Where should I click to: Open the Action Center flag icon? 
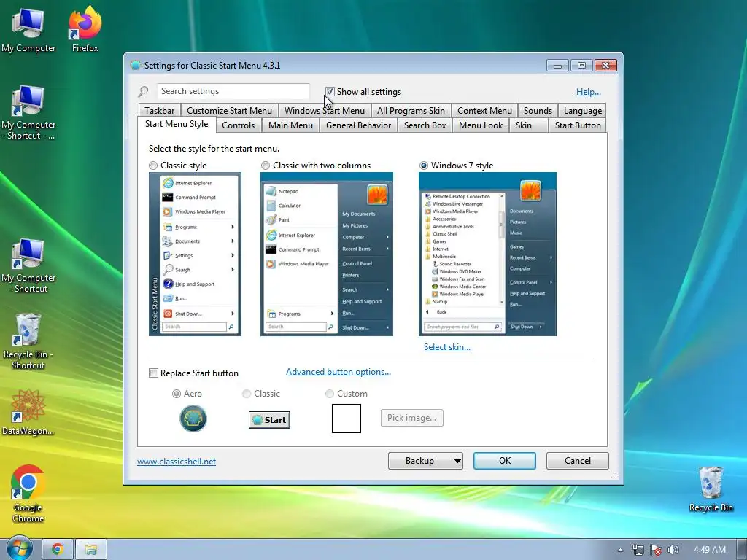point(656,550)
